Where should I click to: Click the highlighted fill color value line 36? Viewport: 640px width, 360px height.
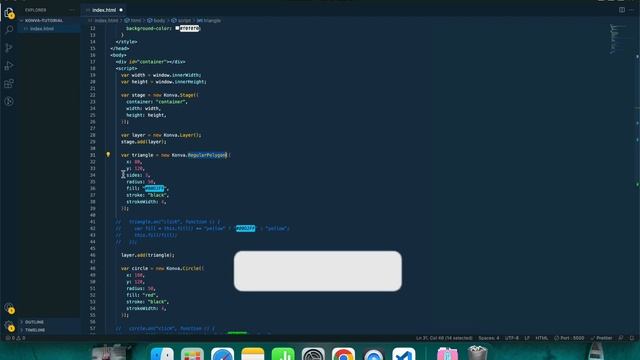pos(155,188)
